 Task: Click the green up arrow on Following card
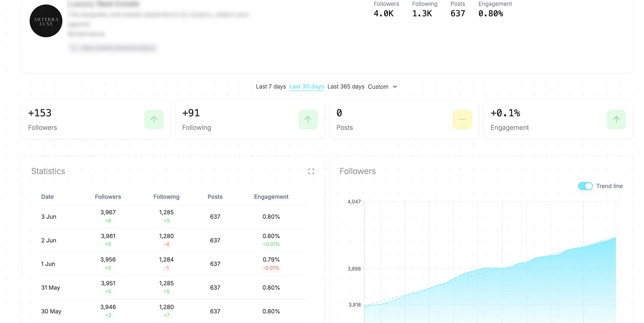point(308,119)
